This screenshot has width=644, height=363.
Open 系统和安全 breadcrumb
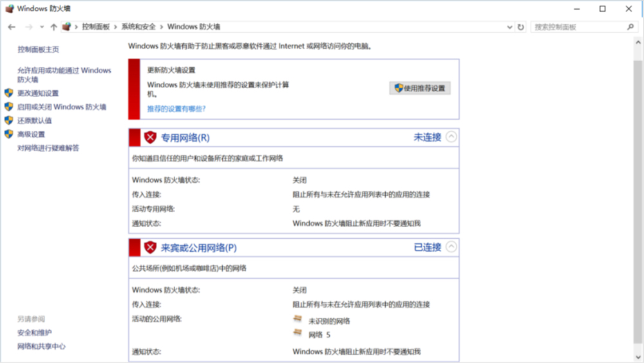click(138, 26)
